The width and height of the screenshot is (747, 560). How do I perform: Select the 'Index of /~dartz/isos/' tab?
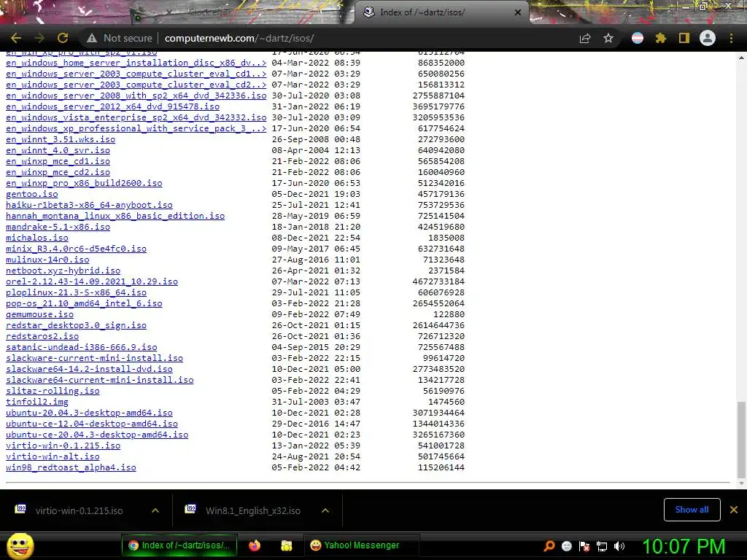(441, 12)
